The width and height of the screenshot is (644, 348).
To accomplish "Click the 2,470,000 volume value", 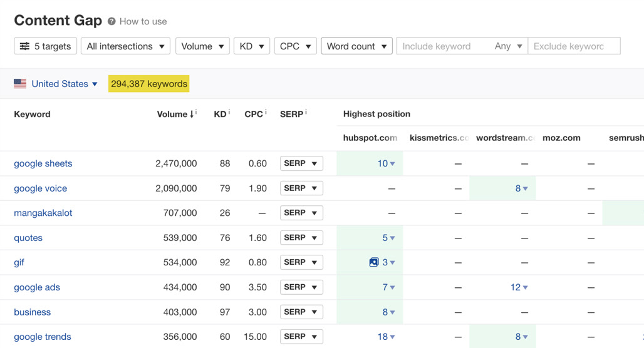I will point(176,163).
